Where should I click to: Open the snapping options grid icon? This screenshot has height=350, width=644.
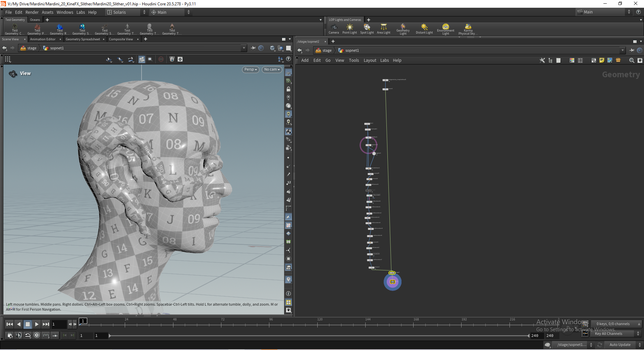[x=8, y=59]
